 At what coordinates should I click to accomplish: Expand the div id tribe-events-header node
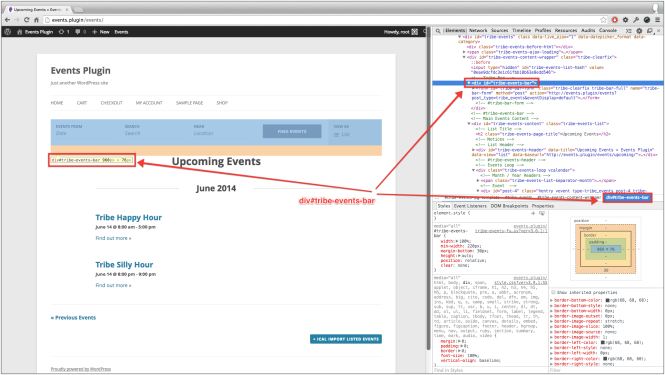[473, 150]
